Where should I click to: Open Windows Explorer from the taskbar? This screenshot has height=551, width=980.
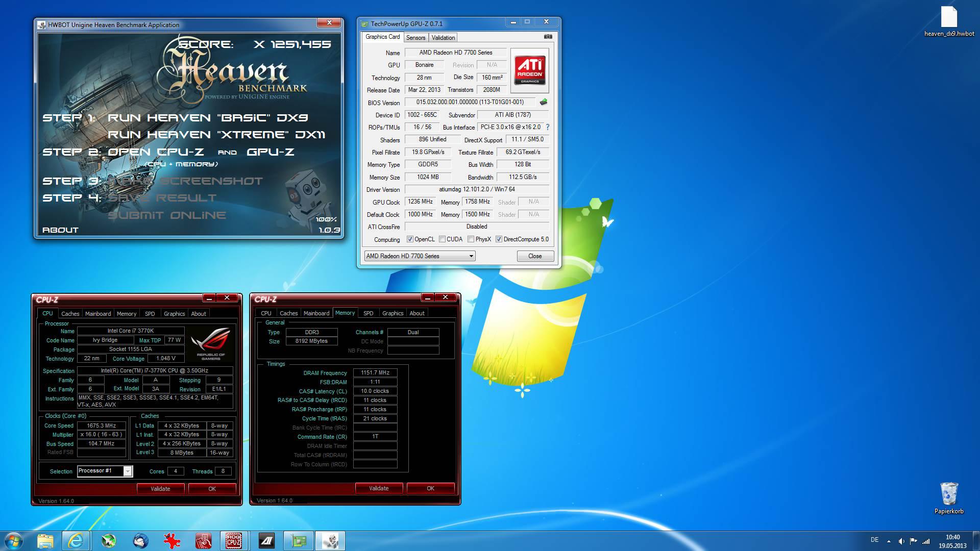(x=45, y=541)
